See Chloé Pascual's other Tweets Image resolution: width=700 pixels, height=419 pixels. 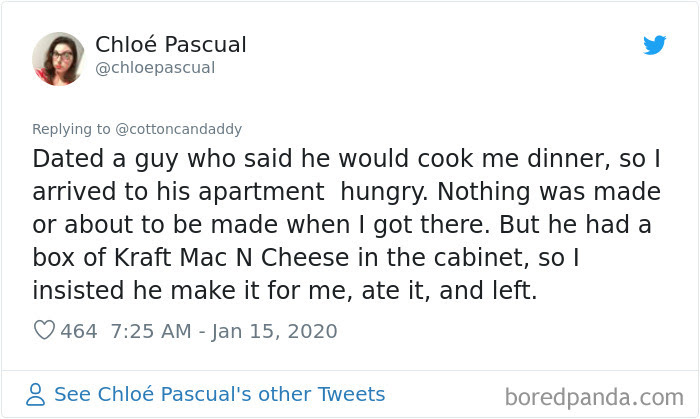(x=219, y=394)
